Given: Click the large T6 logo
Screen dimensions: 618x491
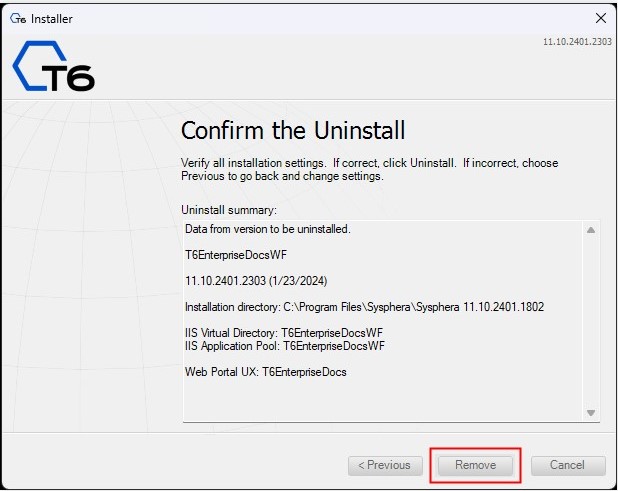Looking at the screenshot, I should click(x=54, y=66).
